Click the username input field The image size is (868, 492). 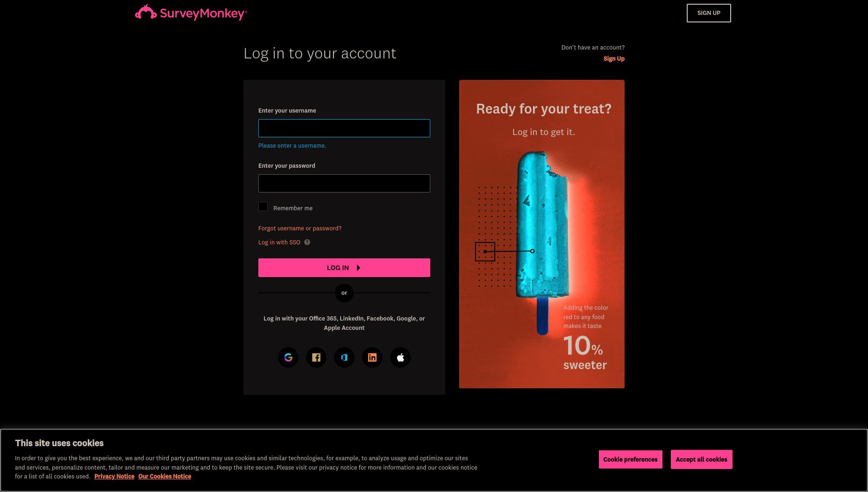click(x=344, y=128)
